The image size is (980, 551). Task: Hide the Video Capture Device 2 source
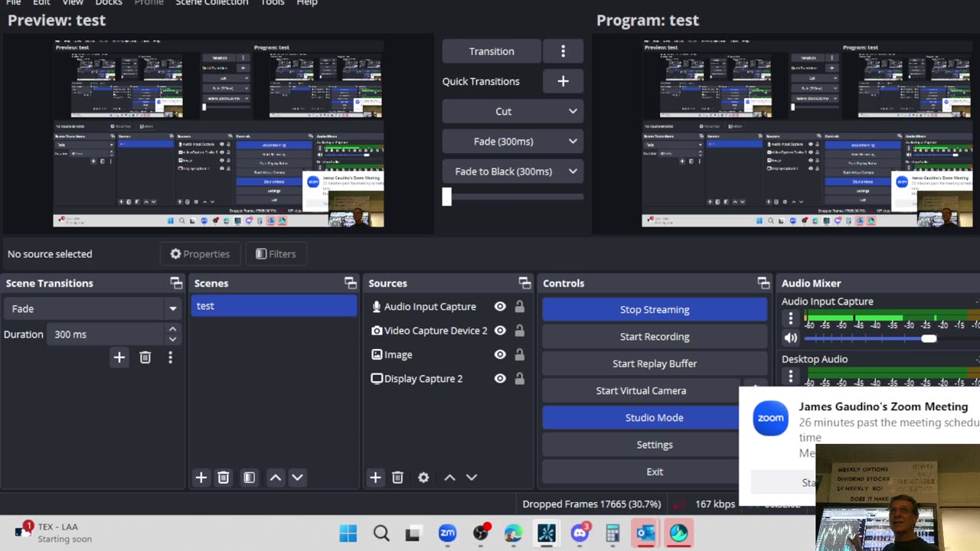pos(500,331)
